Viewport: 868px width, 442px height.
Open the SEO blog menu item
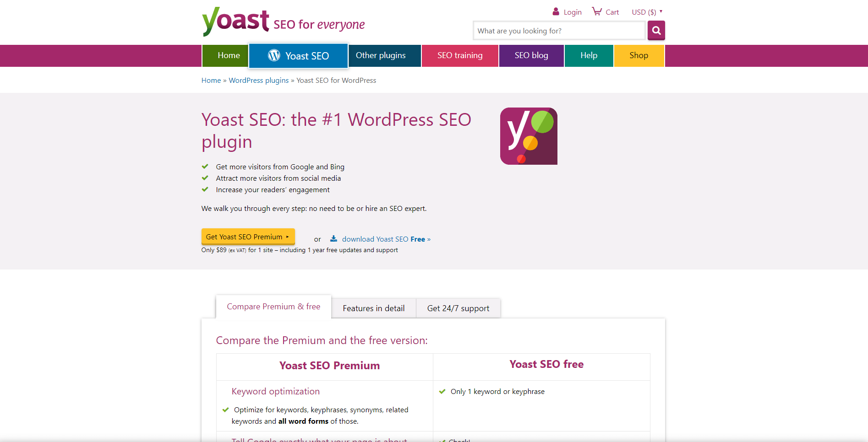pyautogui.click(x=531, y=56)
